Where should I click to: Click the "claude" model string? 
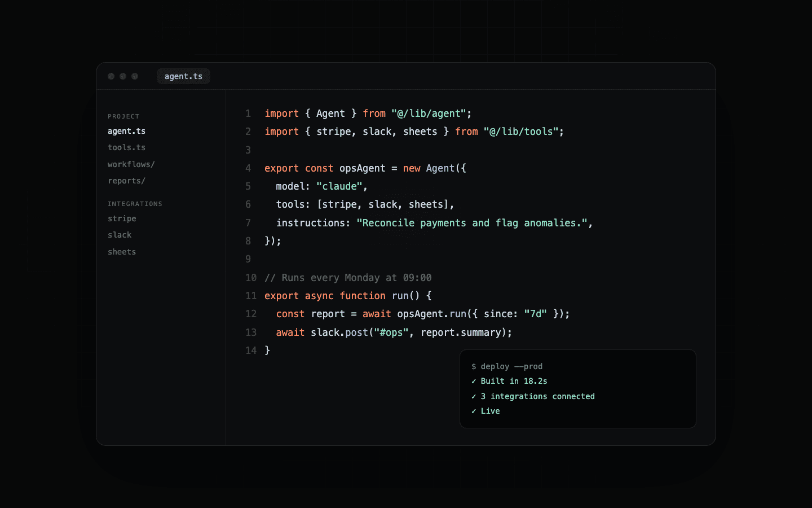point(339,186)
